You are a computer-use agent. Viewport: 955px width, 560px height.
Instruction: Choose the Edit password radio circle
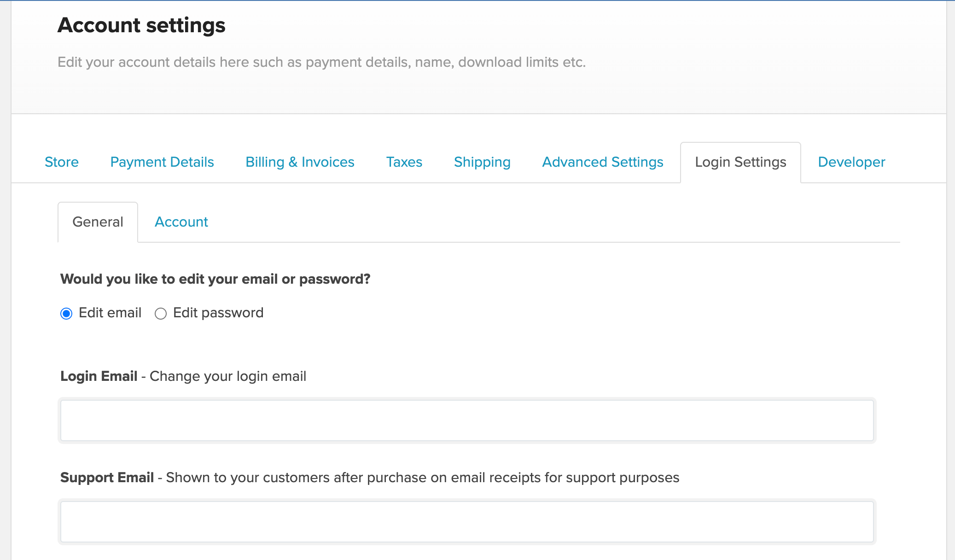tap(160, 314)
